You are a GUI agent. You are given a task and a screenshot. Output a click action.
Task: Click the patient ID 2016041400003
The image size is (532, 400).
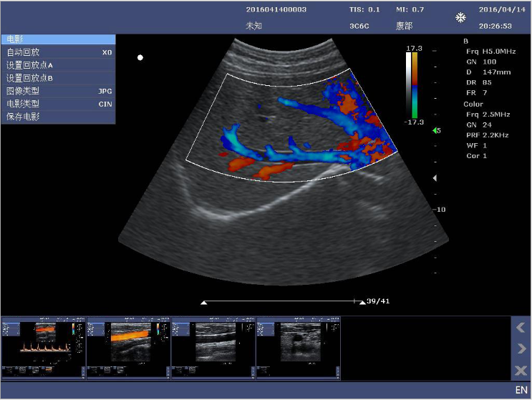[276, 9]
